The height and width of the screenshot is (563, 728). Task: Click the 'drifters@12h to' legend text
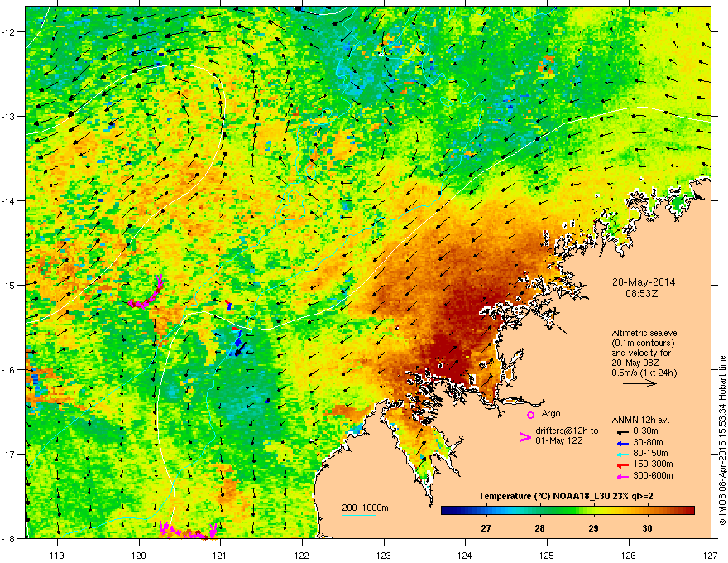[567, 431]
